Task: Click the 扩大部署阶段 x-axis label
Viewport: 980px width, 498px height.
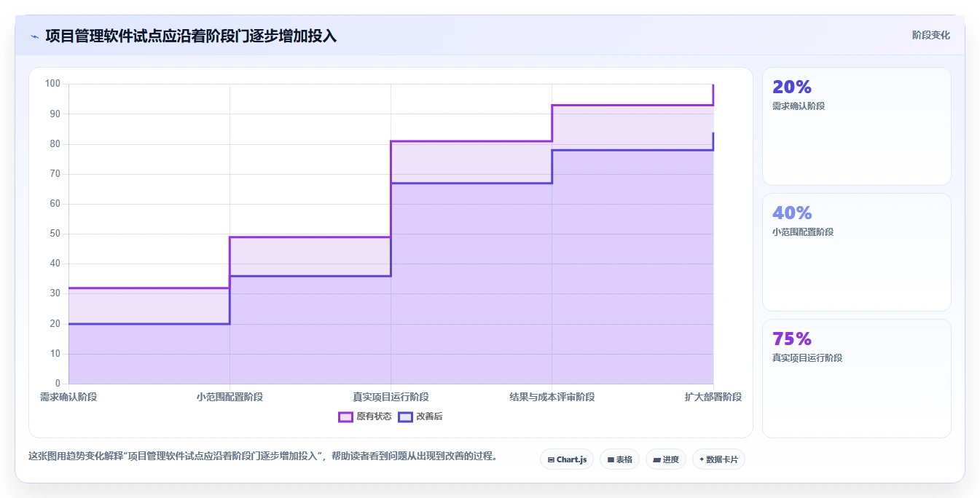Action: 713,397
